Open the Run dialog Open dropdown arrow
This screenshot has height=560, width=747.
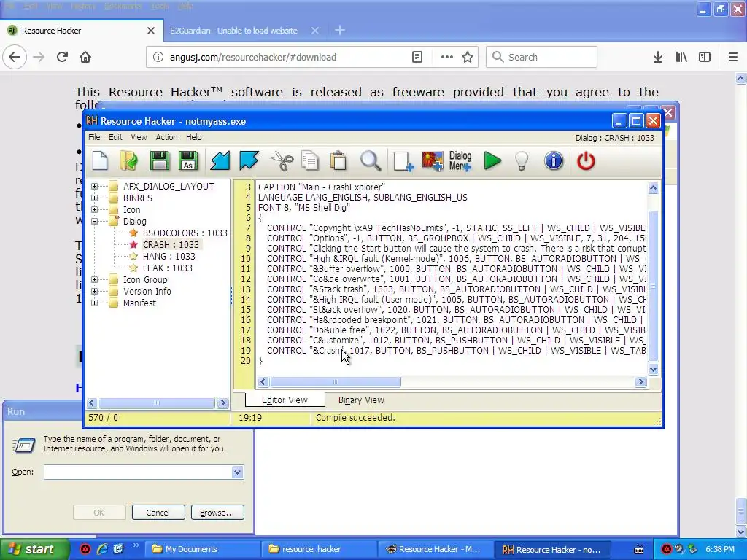coord(237,472)
